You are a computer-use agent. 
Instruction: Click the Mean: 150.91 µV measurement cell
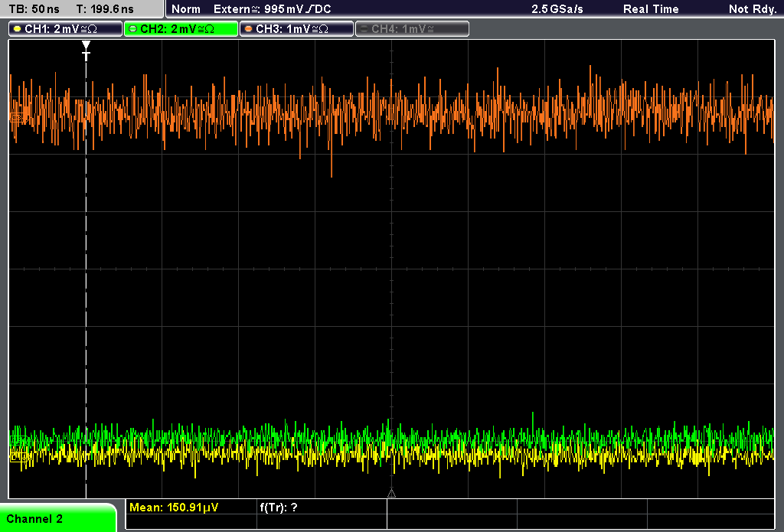[x=191, y=507]
